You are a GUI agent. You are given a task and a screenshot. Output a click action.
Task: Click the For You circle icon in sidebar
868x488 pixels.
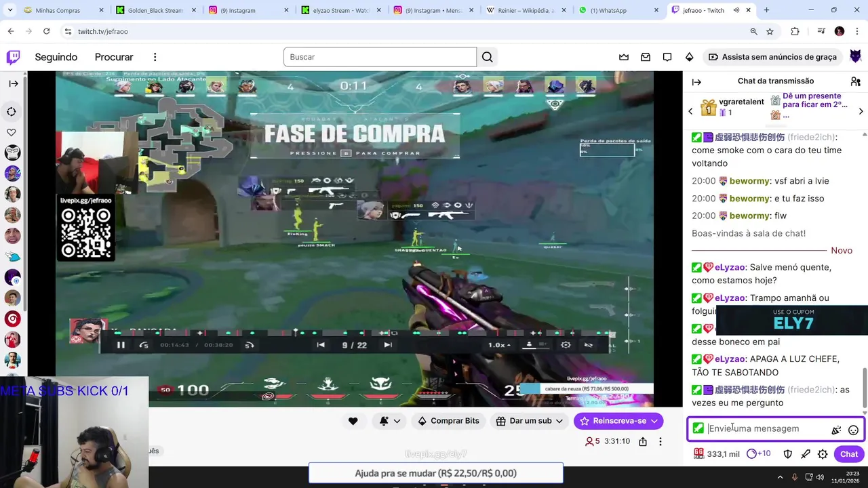[12, 111]
